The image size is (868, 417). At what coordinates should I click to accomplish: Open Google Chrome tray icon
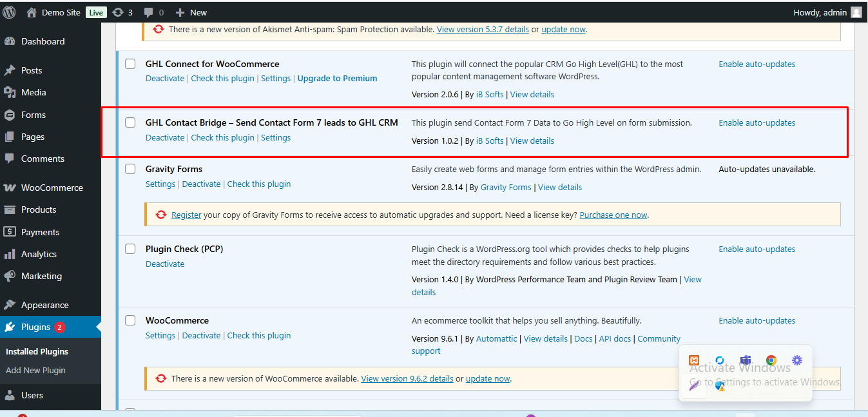[771, 360]
